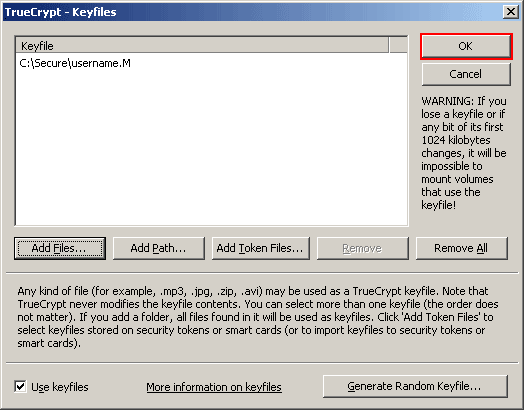The height and width of the screenshot is (410, 524).
Task: Click the paragraph explaining keyfile types
Action: point(258,317)
